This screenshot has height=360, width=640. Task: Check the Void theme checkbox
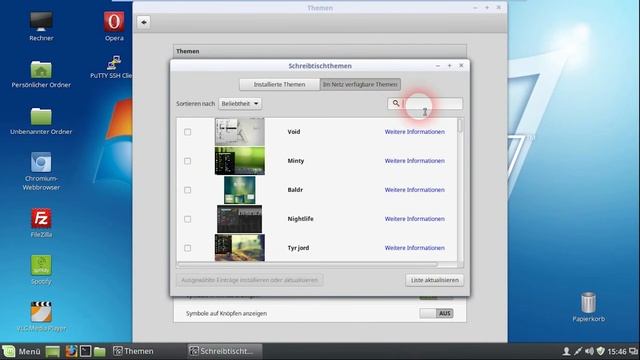click(x=187, y=132)
